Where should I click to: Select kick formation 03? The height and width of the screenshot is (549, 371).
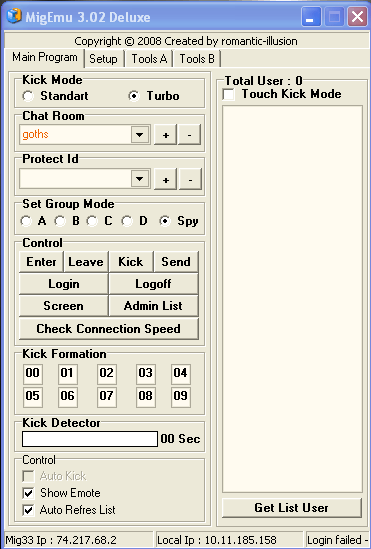point(146,374)
